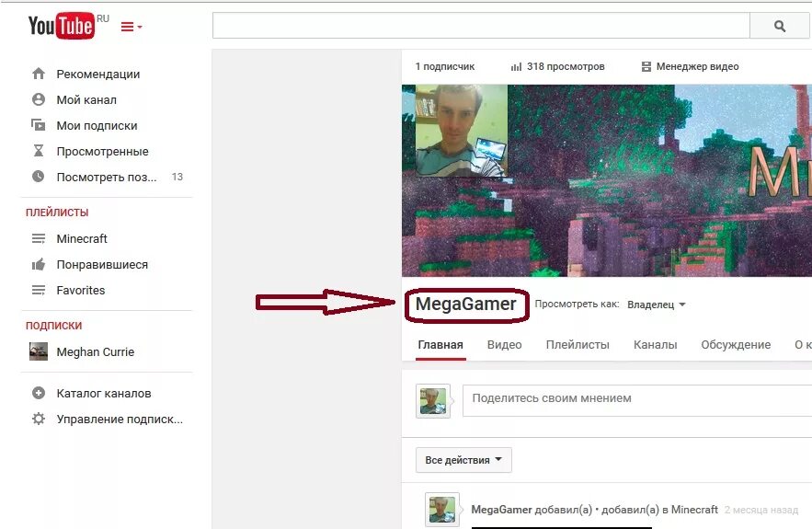Click the subscriptions icon beside Мои подписки

tap(39, 125)
